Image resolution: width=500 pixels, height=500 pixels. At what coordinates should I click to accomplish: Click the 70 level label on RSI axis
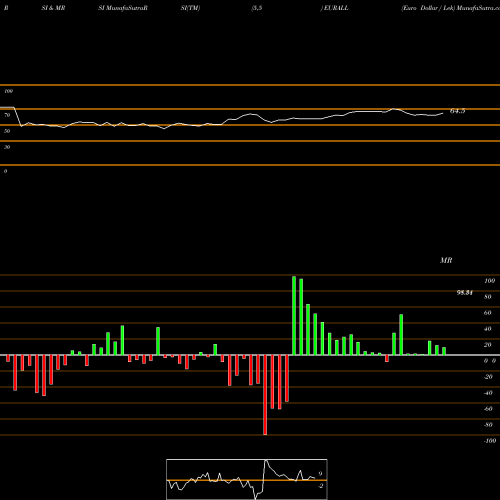coord(7,115)
